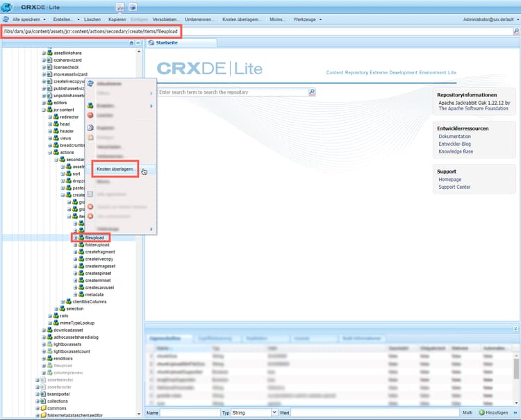Click the repository path address field
The width and height of the screenshot is (521, 420).
[257, 31]
